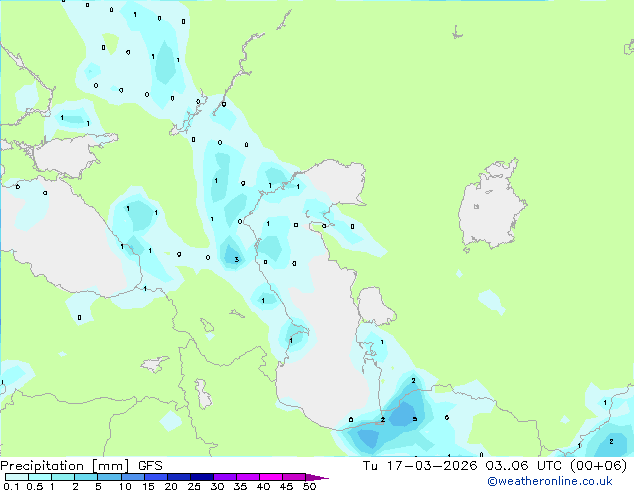Select legend swatch between 10 and 15
The image size is (634, 490).
[132, 477]
